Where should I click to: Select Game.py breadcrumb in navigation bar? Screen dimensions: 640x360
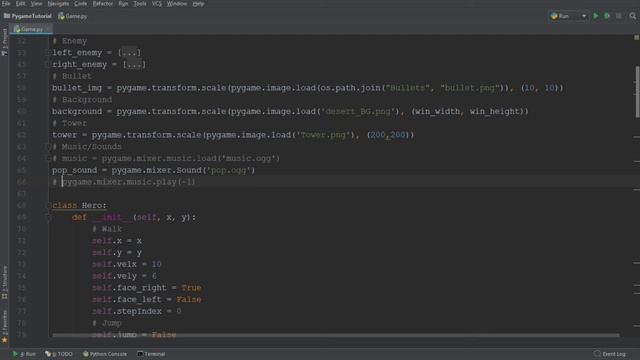(73, 16)
